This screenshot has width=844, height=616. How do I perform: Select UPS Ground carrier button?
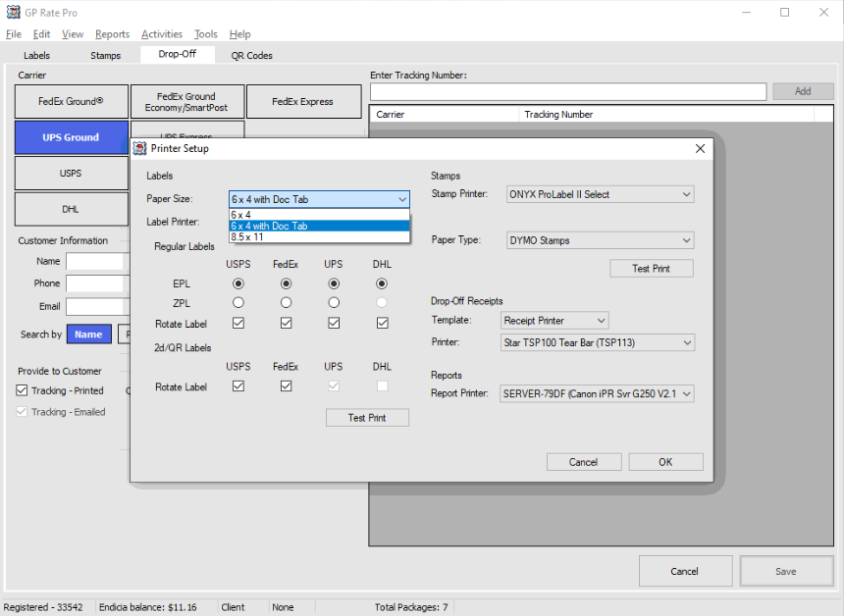coord(71,137)
